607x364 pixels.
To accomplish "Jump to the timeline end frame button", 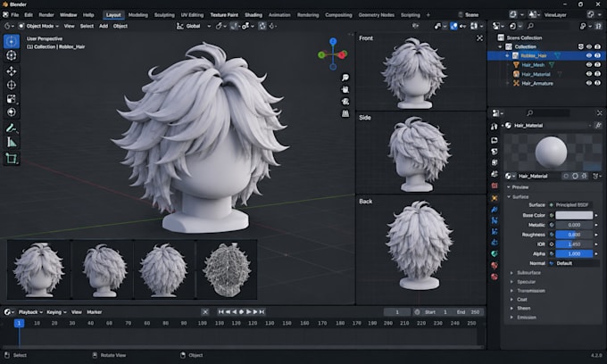I will click(262, 311).
